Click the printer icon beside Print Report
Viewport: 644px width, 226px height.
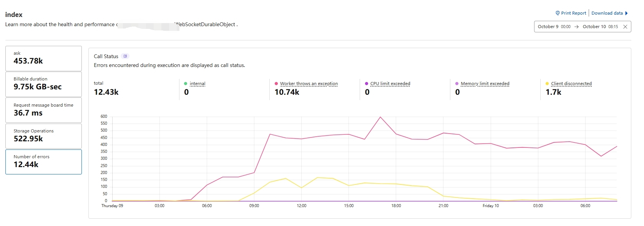[x=558, y=13]
